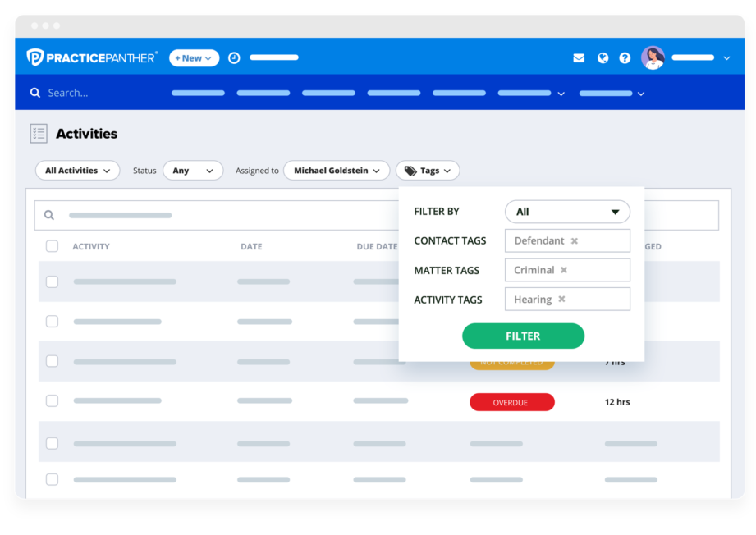Screen dimensions: 756x535
Task: Open the help question mark icon
Action: click(625, 58)
